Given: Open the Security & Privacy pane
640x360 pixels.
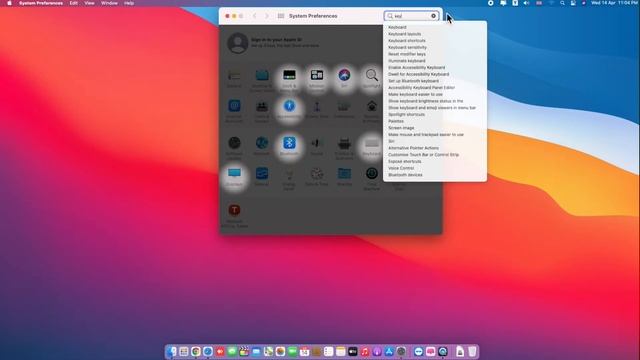Looking at the screenshot, I should click(371, 107).
